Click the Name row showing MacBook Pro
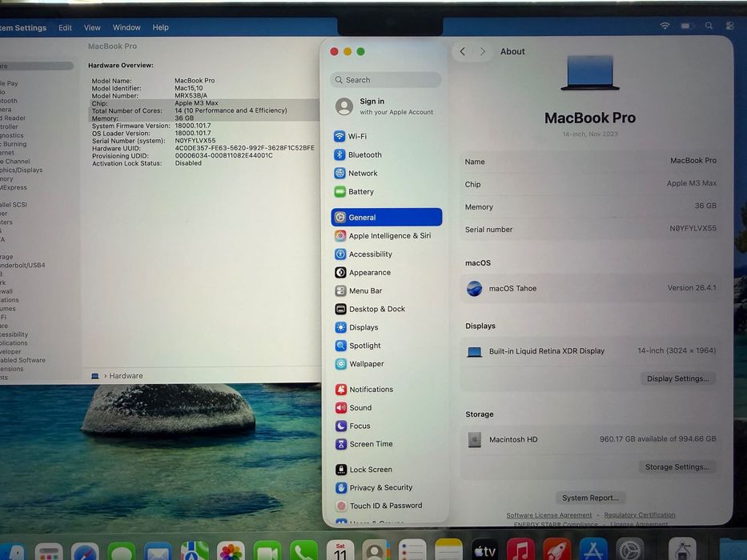Image resolution: width=747 pixels, height=560 pixels. point(590,161)
